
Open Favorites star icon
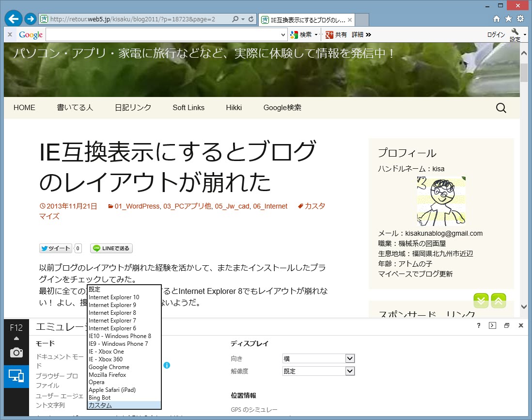pyautogui.click(x=508, y=19)
